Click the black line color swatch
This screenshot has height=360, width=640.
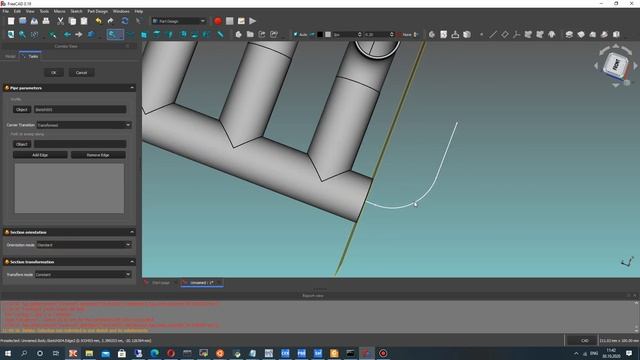(x=320, y=35)
